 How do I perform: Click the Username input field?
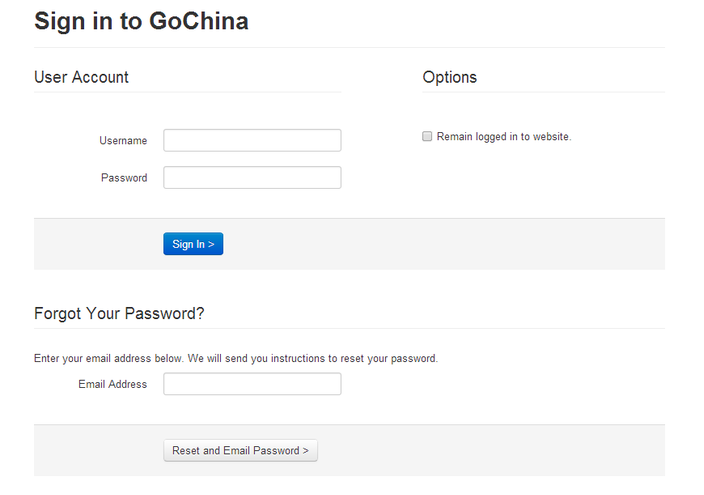(x=252, y=140)
